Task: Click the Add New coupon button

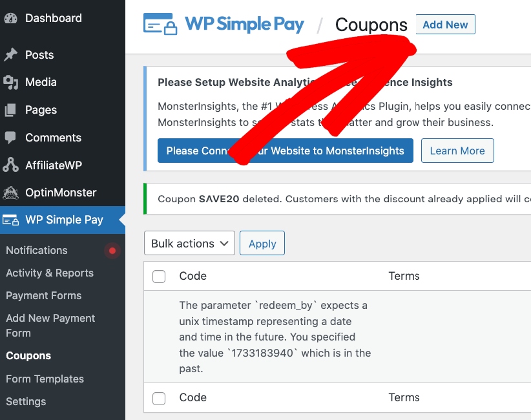Action: pos(445,25)
